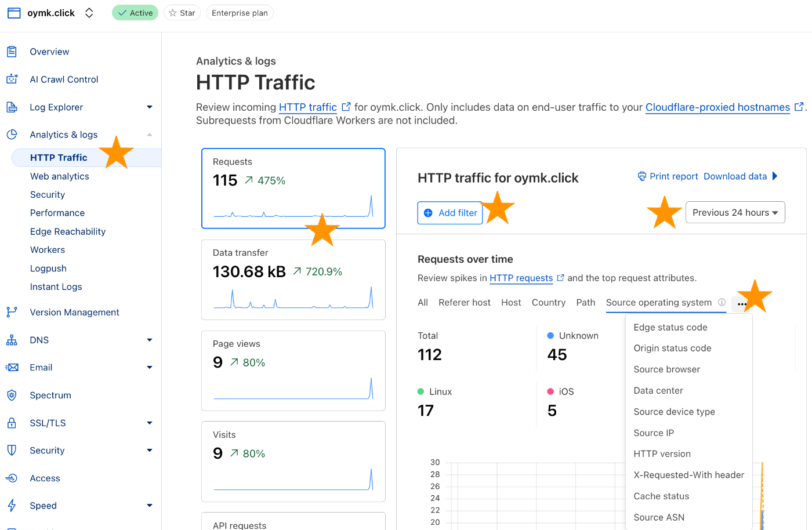This screenshot has height=530, width=812.
Task: Click external link icon after HTTP requests
Action: pyautogui.click(x=561, y=278)
